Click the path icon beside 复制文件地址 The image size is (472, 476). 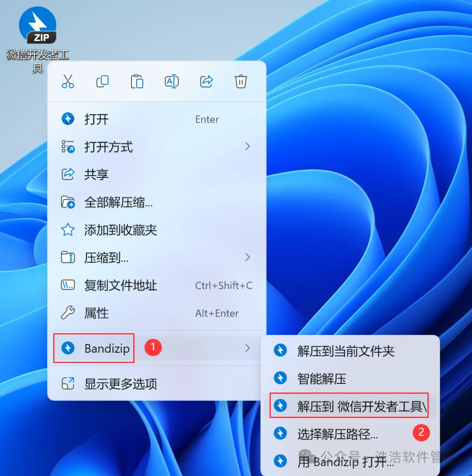68,285
